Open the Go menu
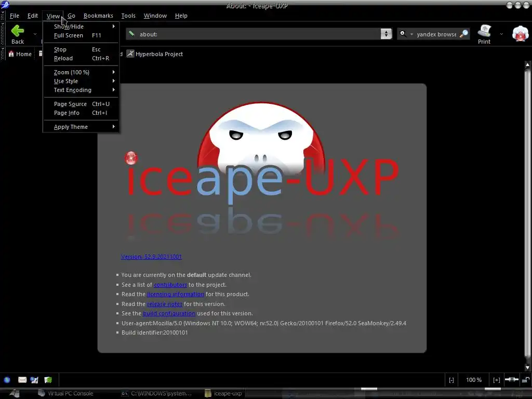 [71, 16]
